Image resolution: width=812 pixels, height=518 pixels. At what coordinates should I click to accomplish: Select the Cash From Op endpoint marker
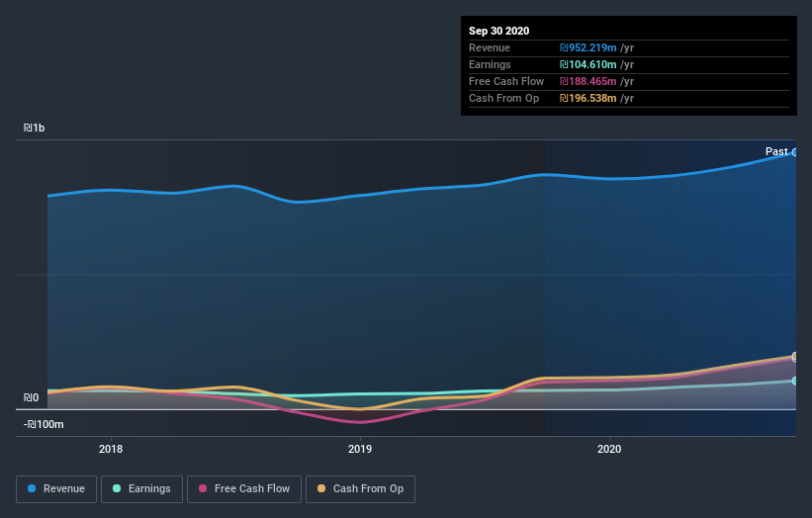pos(794,356)
